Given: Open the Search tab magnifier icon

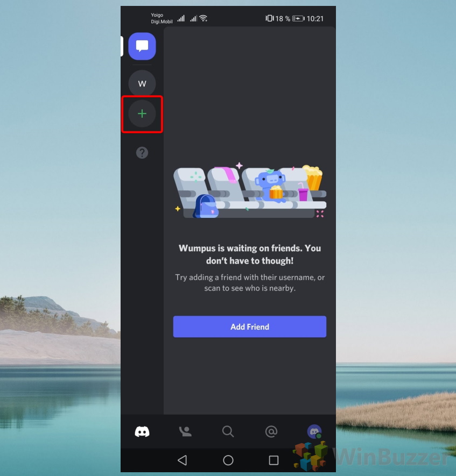Looking at the screenshot, I should [228, 431].
